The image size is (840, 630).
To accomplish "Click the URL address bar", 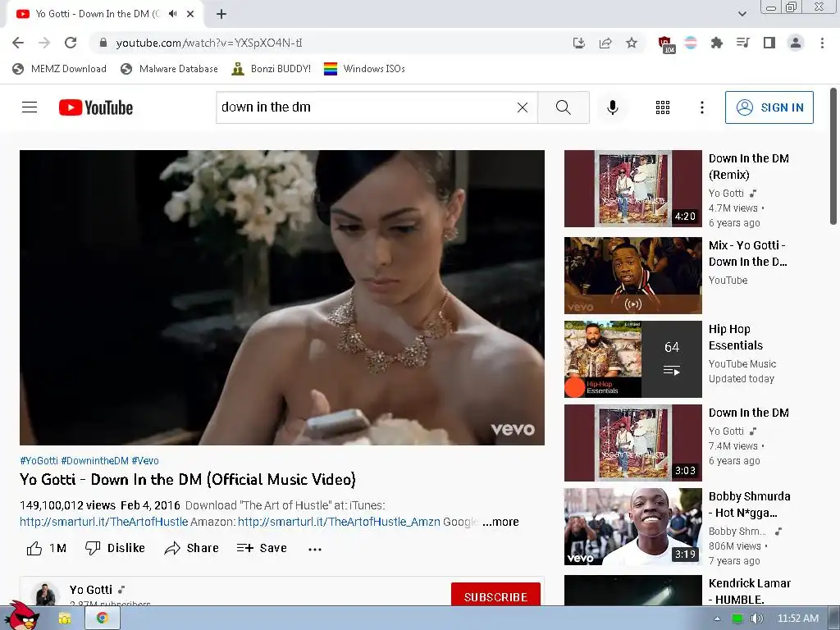I will (x=332, y=43).
